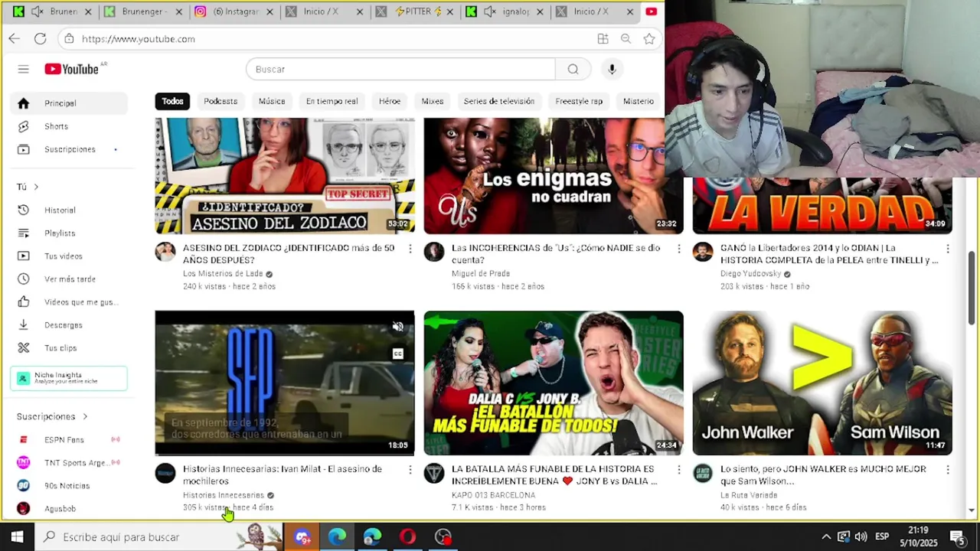
Task: Open options menu for Asesino del Zodiaco video
Action: click(410, 249)
